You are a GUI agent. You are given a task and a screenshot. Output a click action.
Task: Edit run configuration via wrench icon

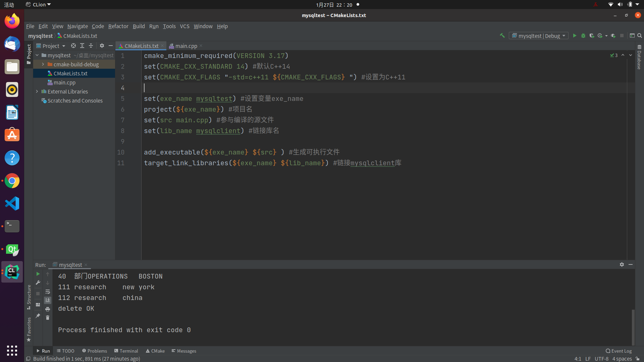(x=38, y=283)
